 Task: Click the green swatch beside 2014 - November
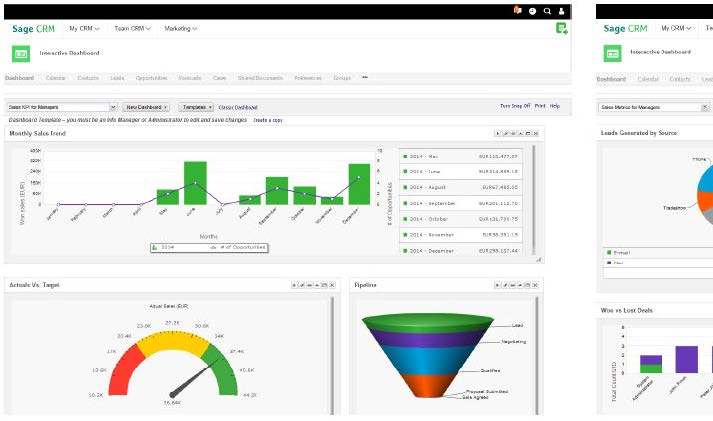point(405,235)
